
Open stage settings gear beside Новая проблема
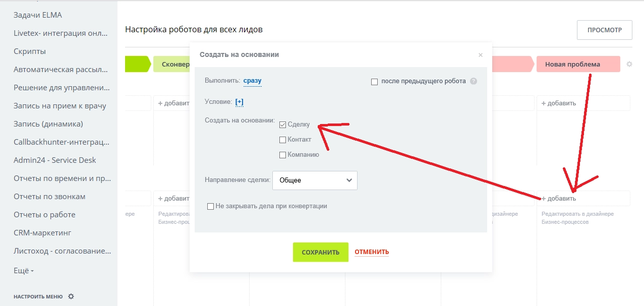(629, 65)
